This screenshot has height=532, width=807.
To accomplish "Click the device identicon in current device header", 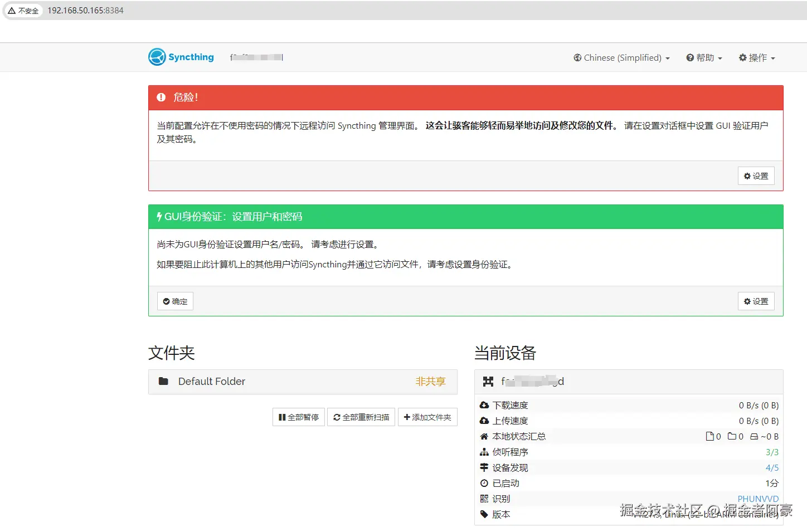I will pyautogui.click(x=488, y=382).
